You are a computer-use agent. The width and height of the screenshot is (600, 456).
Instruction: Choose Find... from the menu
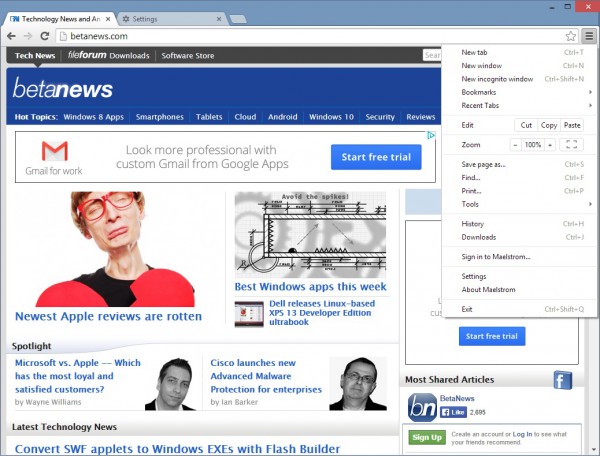tap(519, 178)
